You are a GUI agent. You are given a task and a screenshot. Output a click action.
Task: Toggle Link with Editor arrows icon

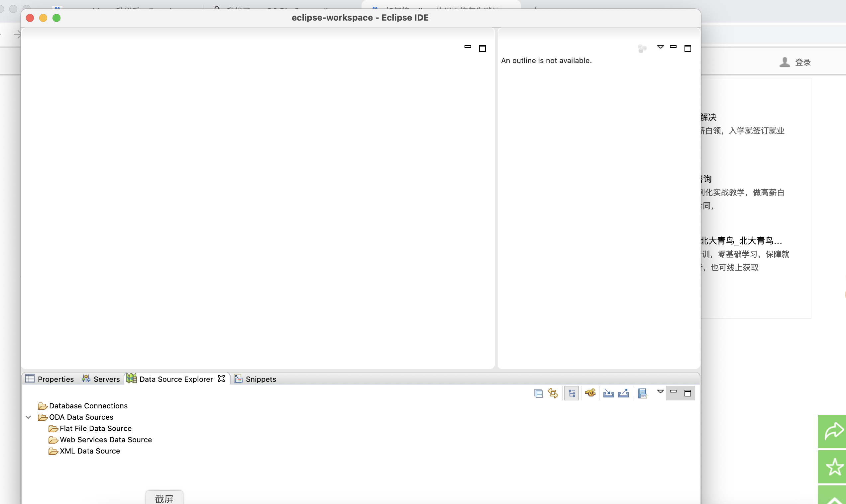[x=553, y=393]
